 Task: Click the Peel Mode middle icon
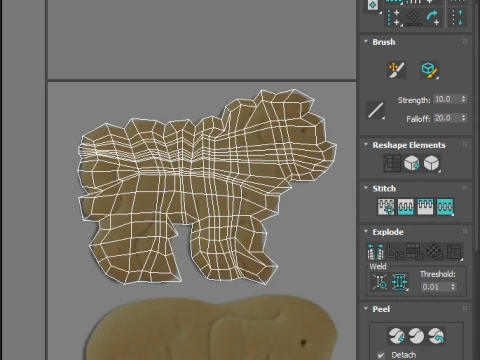[x=416, y=336]
